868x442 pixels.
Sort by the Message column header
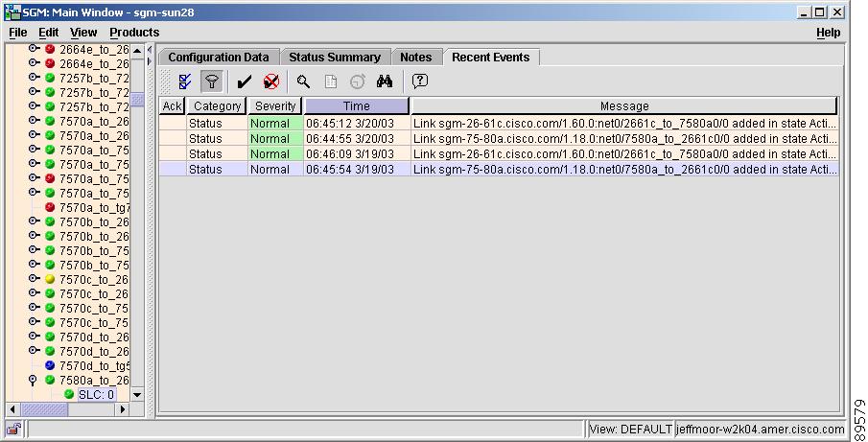(x=624, y=106)
